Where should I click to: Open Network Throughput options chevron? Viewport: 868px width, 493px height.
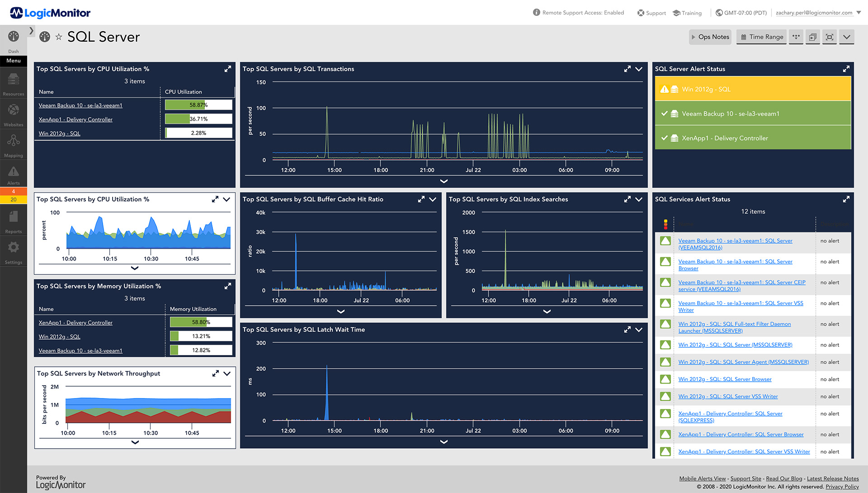[227, 374]
